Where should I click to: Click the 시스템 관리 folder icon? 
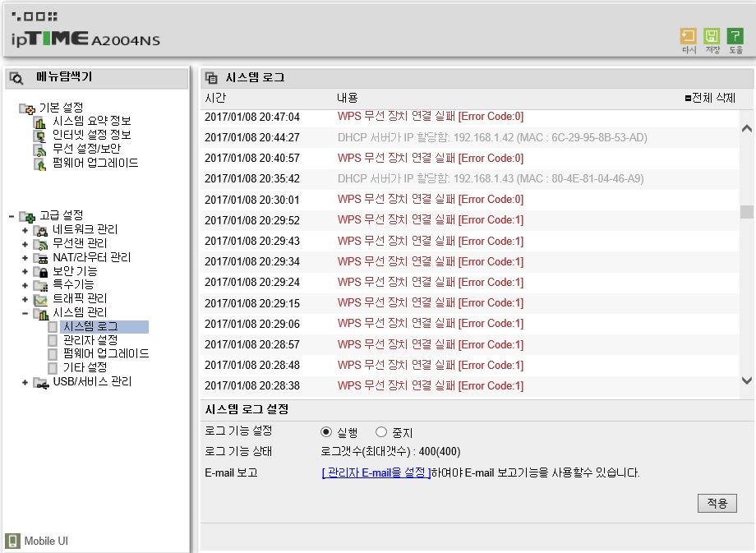[40, 313]
